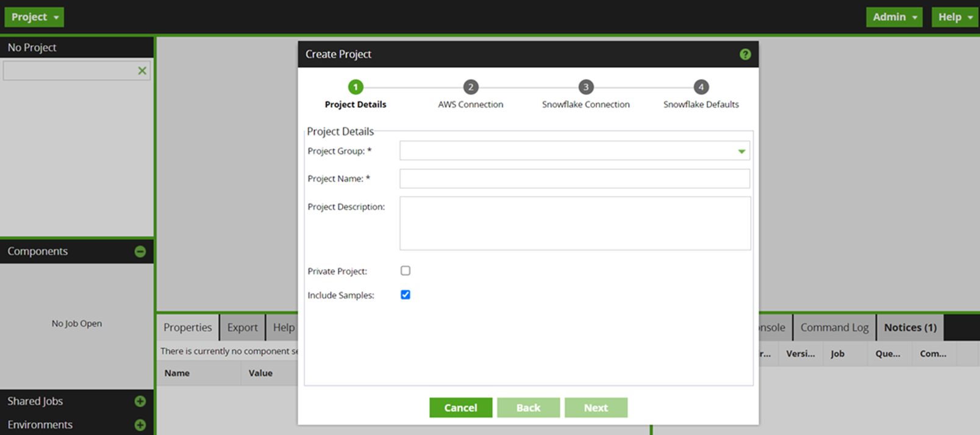The height and width of the screenshot is (435, 980).
Task: Jump to step 3 circle Snowflake Connection
Action: pos(585,87)
